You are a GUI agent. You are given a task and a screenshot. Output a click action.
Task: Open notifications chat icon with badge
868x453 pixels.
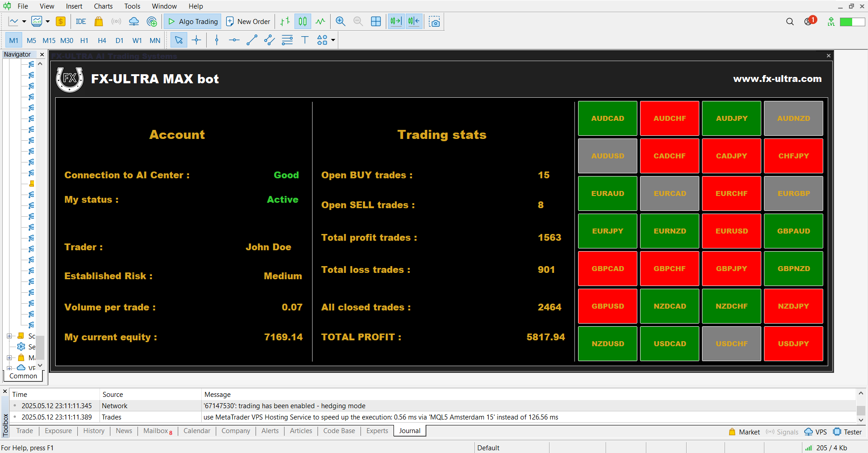pos(810,21)
